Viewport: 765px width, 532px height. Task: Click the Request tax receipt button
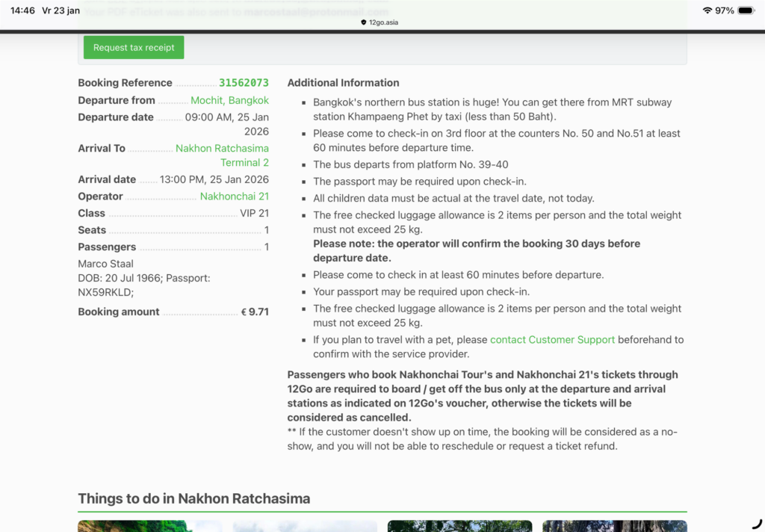[x=134, y=48]
